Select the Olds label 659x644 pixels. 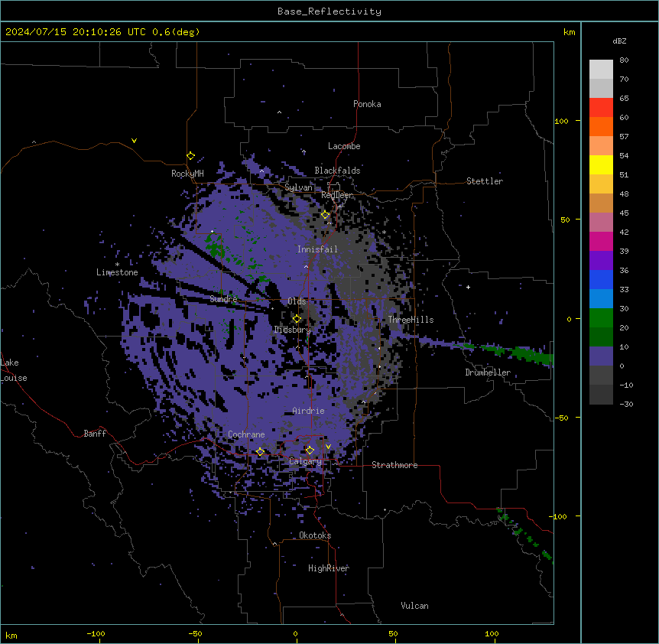[x=297, y=301]
